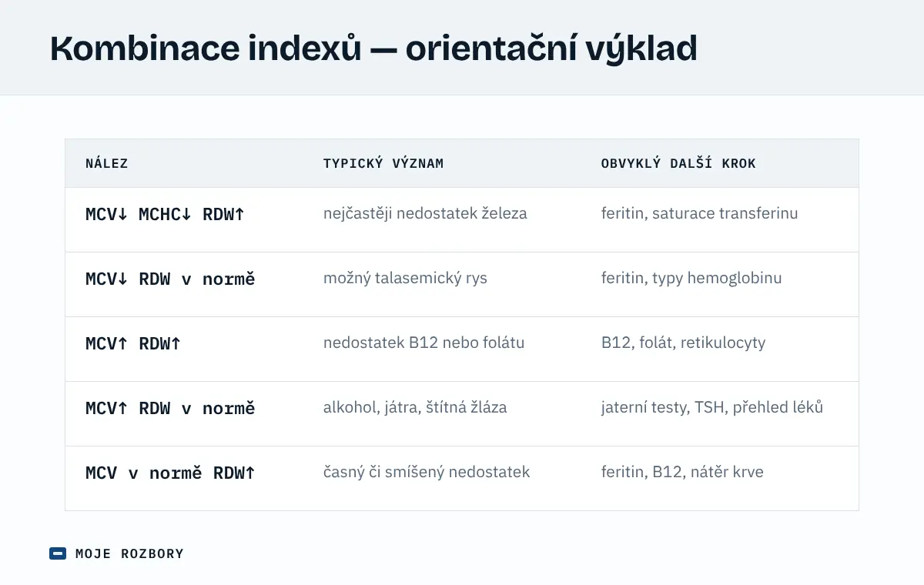This screenshot has width=924, height=585.
Task: Select the 'feritin, typy hemoglobinu' cell
Action: tap(720, 285)
